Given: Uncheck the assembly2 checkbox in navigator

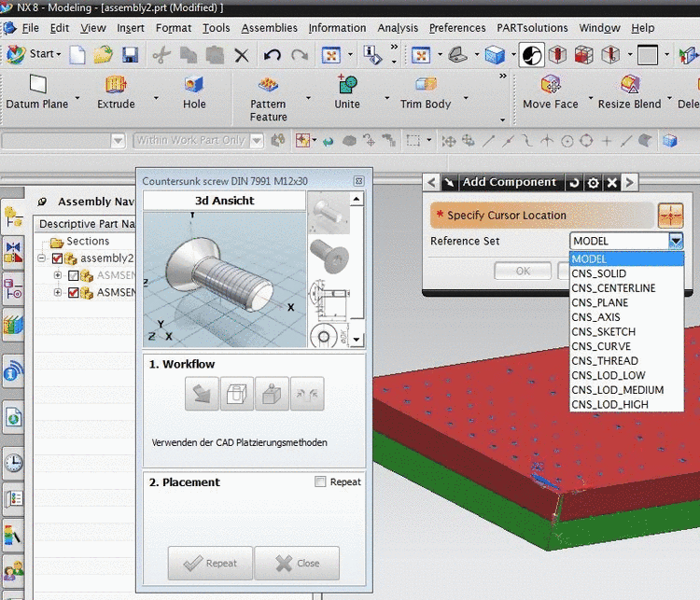Looking at the screenshot, I should [58, 258].
